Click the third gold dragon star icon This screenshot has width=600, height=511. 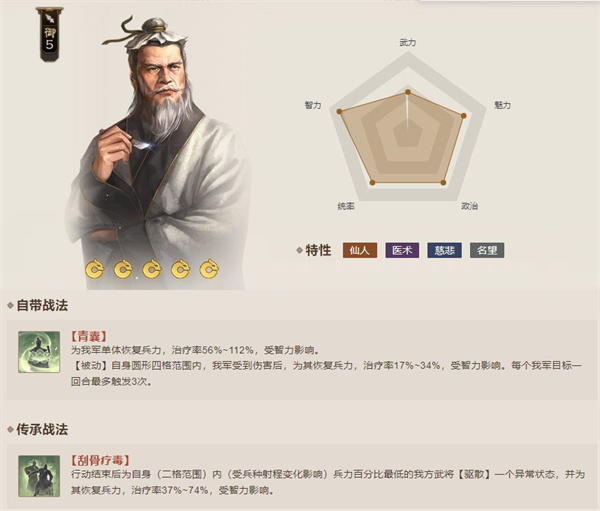pos(152,269)
